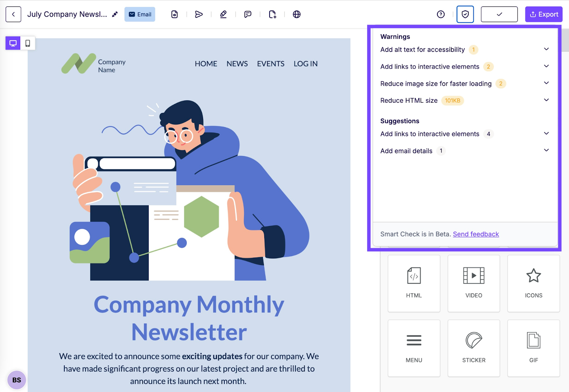The height and width of the screenshot is (392, 569).
Task: Click the pencil icon to rename newsletter
Action: point(115,14)
